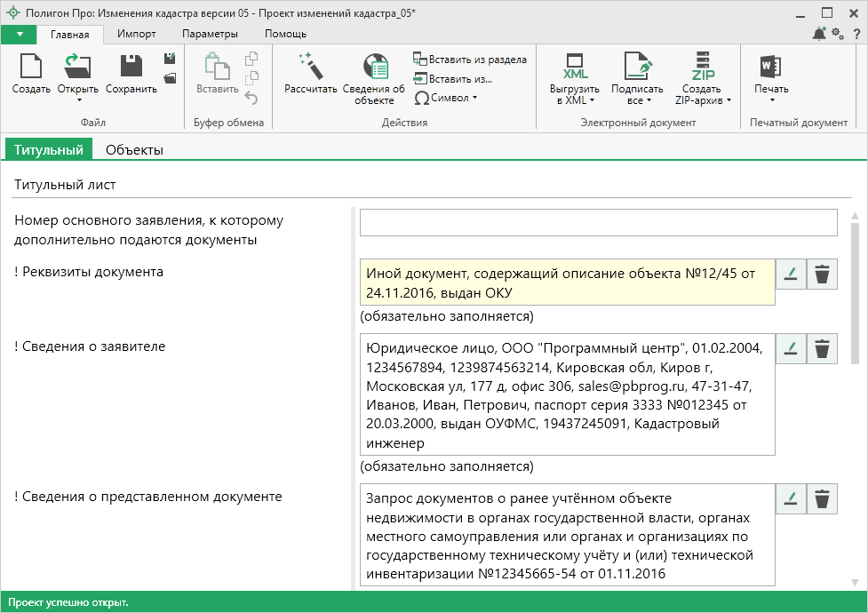Click the Создать new document icon
This screenshot has width=868, height=613.
[x=31, y=68]
